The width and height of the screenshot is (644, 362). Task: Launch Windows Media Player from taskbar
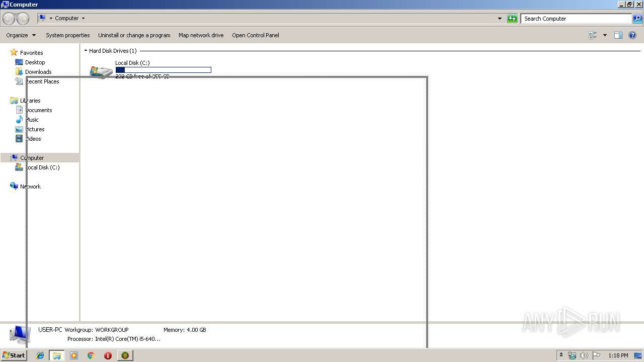click(x=74, y=355)
